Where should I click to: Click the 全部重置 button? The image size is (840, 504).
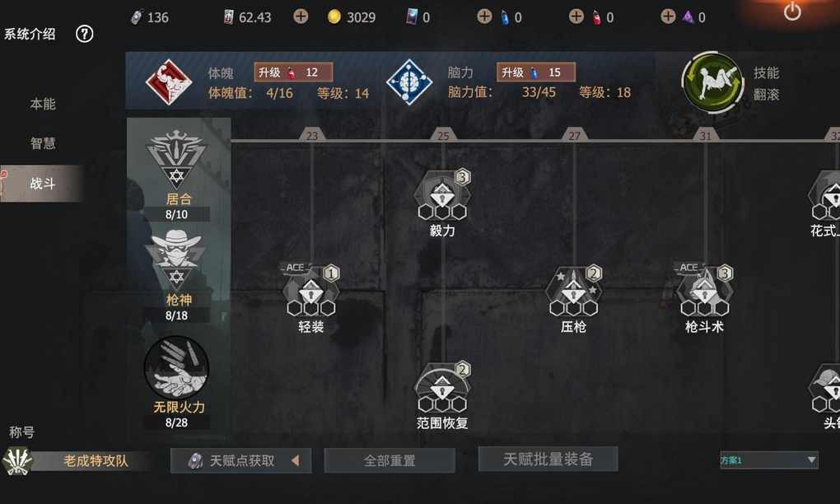tap(390, 460)
